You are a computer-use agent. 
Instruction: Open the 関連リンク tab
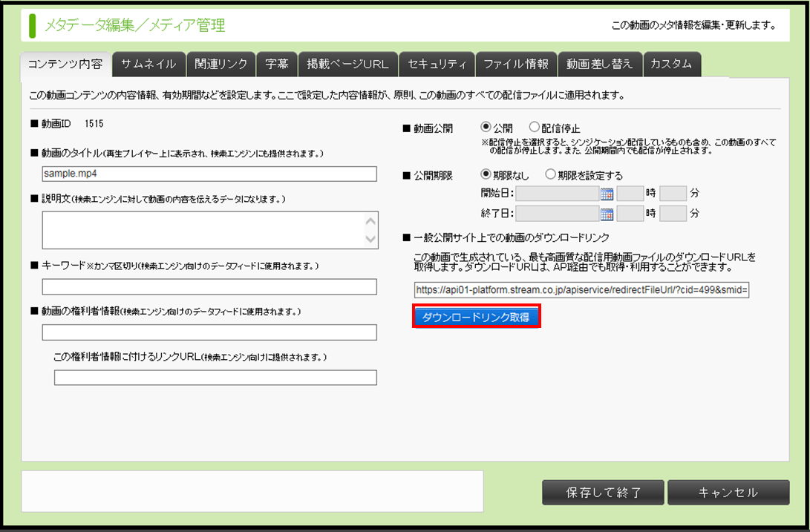point(221,65)
